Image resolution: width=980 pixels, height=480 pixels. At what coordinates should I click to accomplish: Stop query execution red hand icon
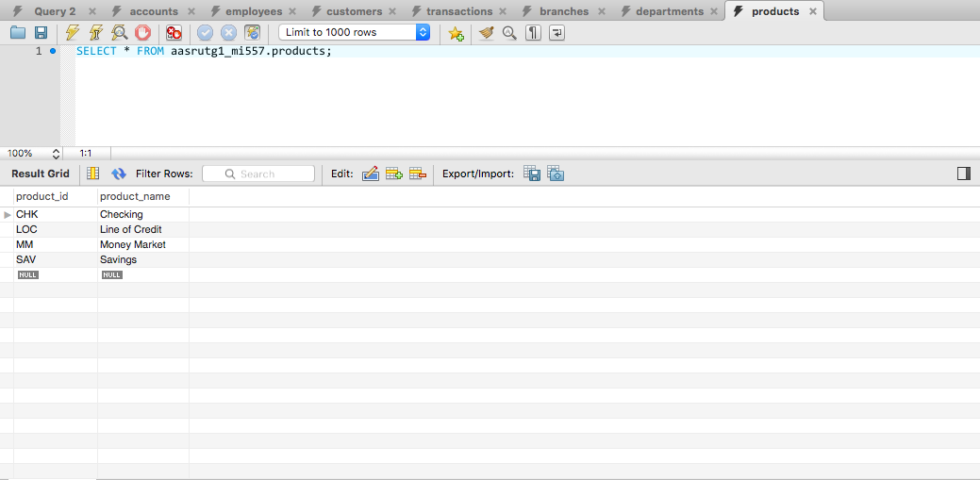click(143, 32)
